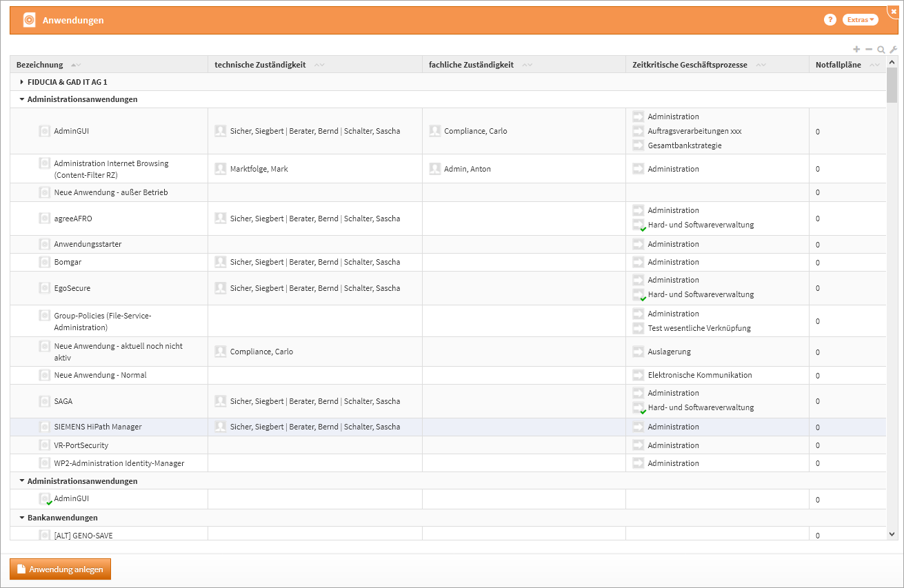
Task: Collapse the first Administrationsanwendungen group
Action: pos(22,99)
